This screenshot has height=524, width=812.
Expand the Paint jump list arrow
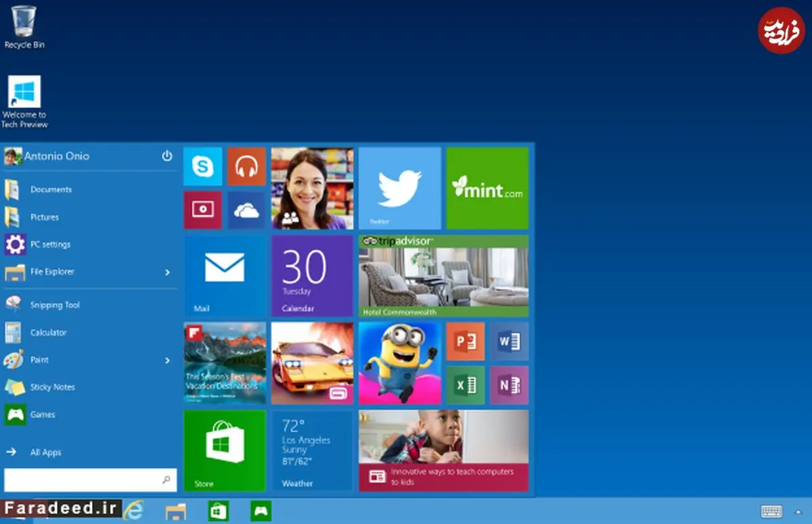pyautogui.click(x=168, y=360)
